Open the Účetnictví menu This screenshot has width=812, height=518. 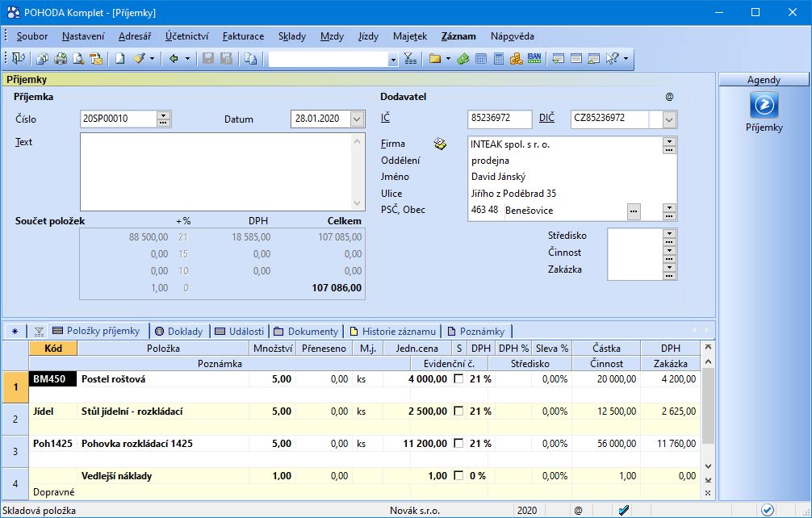click(x=187, y=36)
